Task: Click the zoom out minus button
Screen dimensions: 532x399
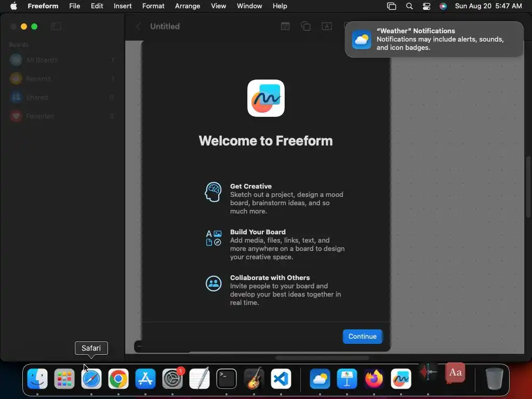Action: pyautogui.click(x=139, y=347)
